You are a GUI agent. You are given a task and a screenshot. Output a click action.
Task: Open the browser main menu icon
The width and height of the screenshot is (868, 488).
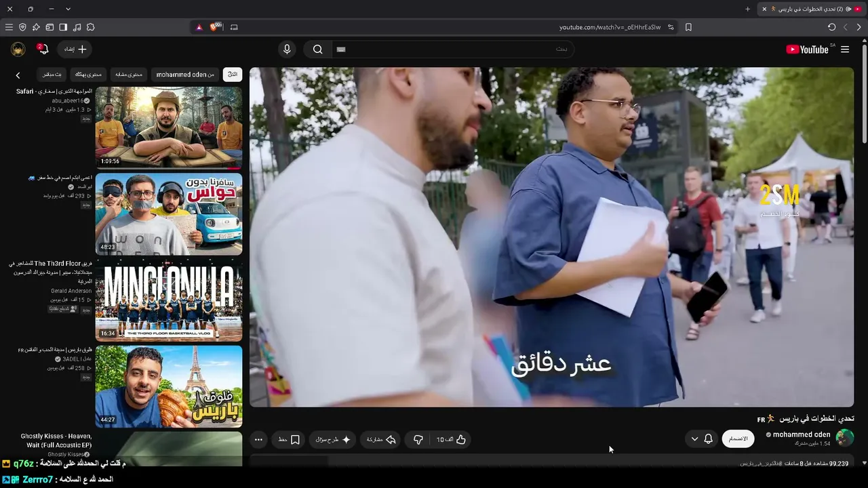tap(9, 27)
